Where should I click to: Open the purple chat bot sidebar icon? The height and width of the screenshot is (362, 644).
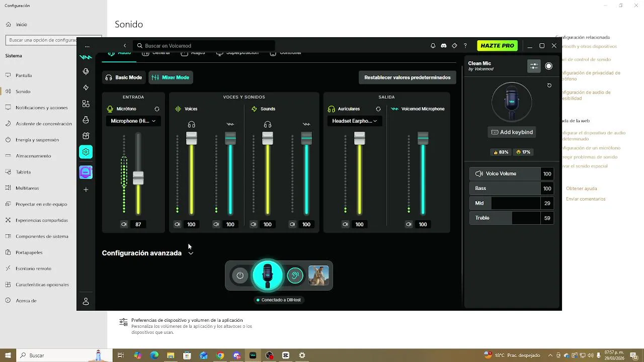tap(86, 172)
